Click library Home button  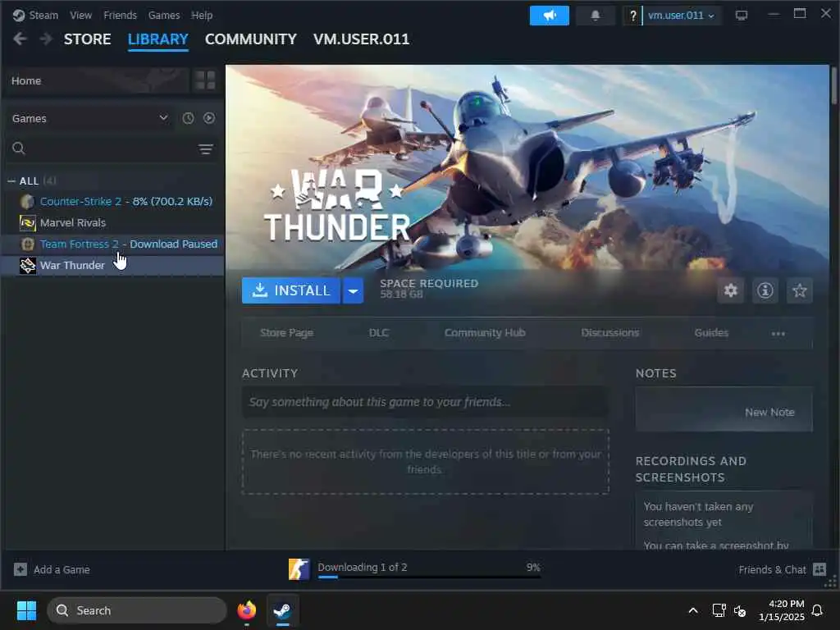pyautogui.click(x=97, y=81)
